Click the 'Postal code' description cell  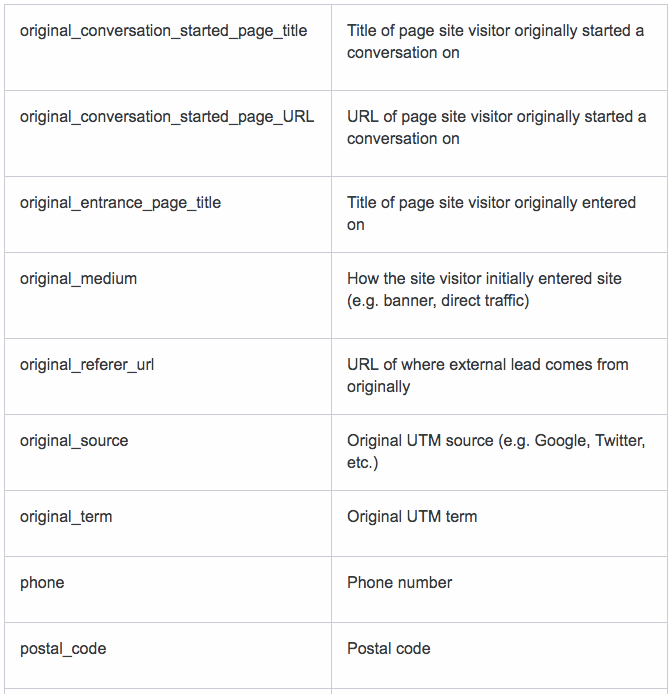tap(499, 655)
